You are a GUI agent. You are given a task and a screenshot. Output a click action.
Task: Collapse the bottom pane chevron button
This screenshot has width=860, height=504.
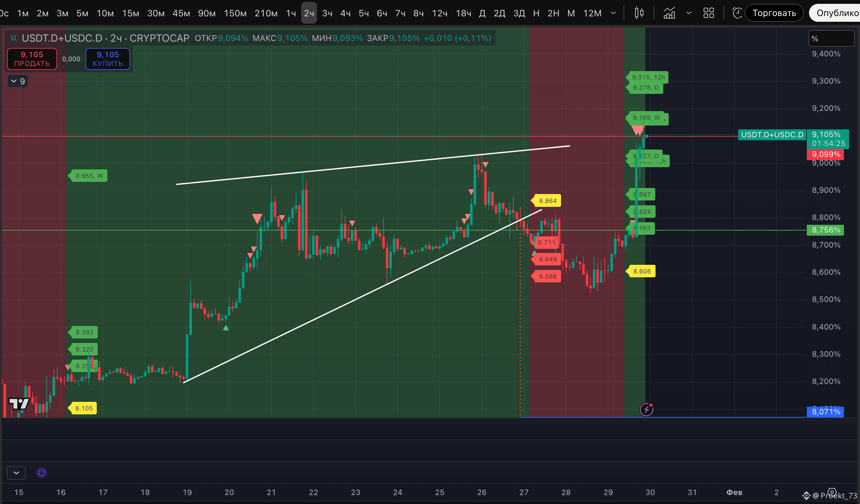pyautogui.click(x=16, y=473)
